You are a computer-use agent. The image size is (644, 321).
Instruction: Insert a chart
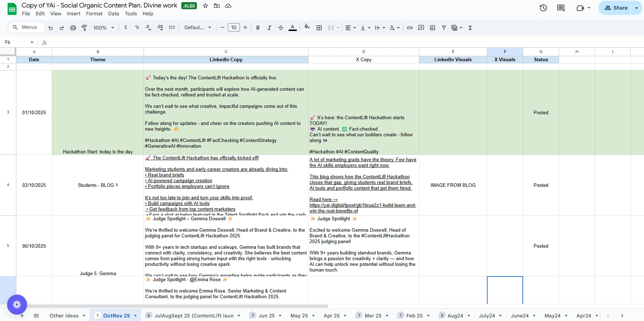[x=433, y=28]
